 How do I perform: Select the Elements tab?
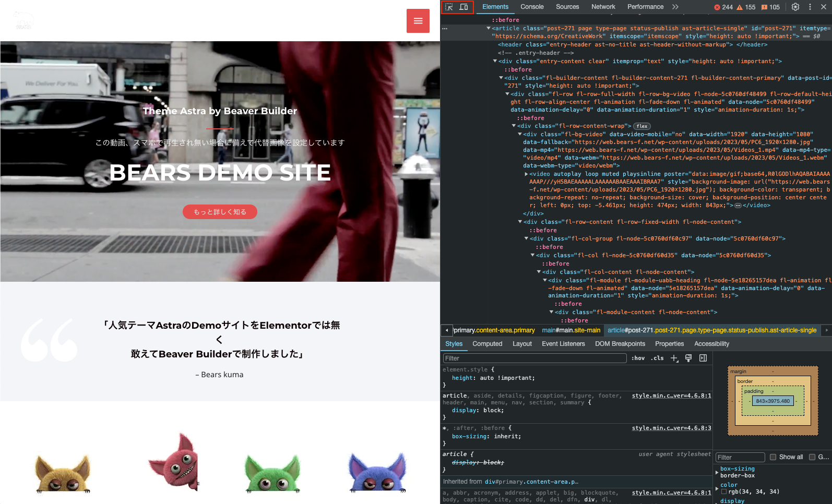tap(495, 7)
